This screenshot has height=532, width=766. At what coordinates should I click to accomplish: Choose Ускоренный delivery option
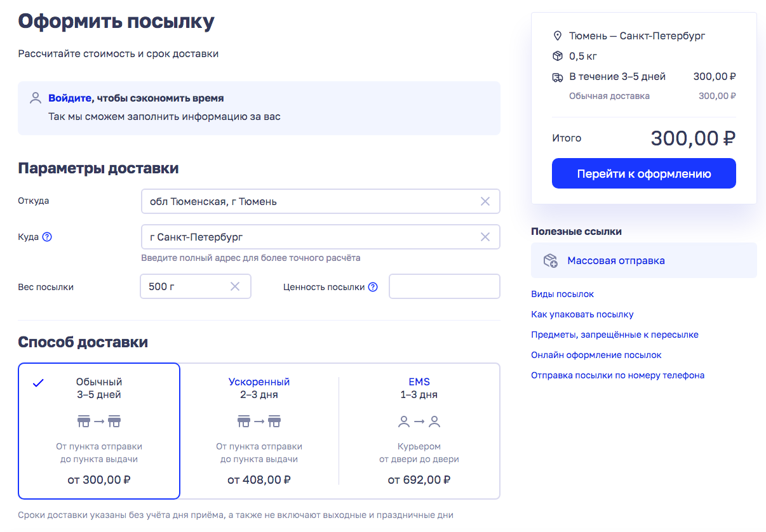pos(259,431)
